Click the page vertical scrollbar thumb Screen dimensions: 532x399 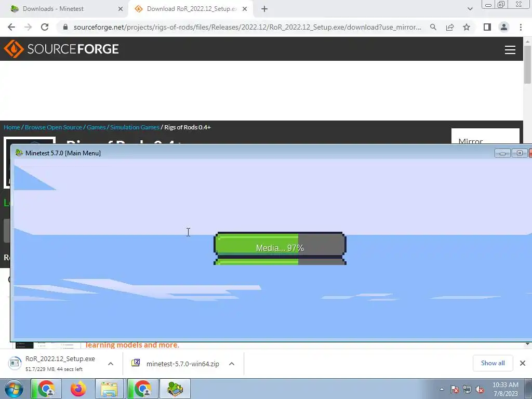pyautogui.click(x=527, y=64)
